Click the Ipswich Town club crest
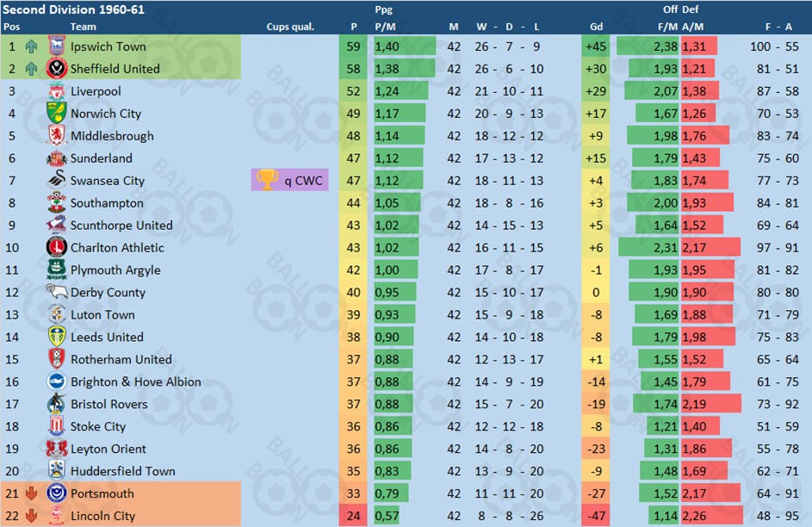 (x=57, y=46)
